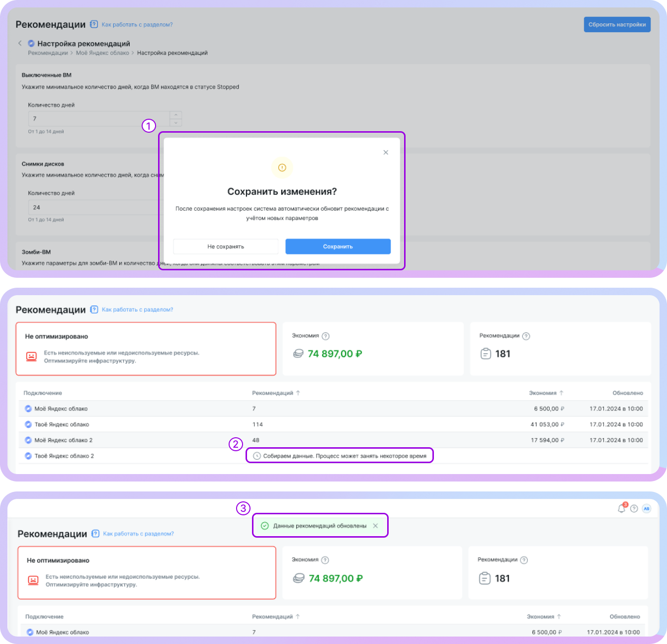Click the help question icon beside the bell
This screenshot has height=644, width=667.
coord(634,508)
